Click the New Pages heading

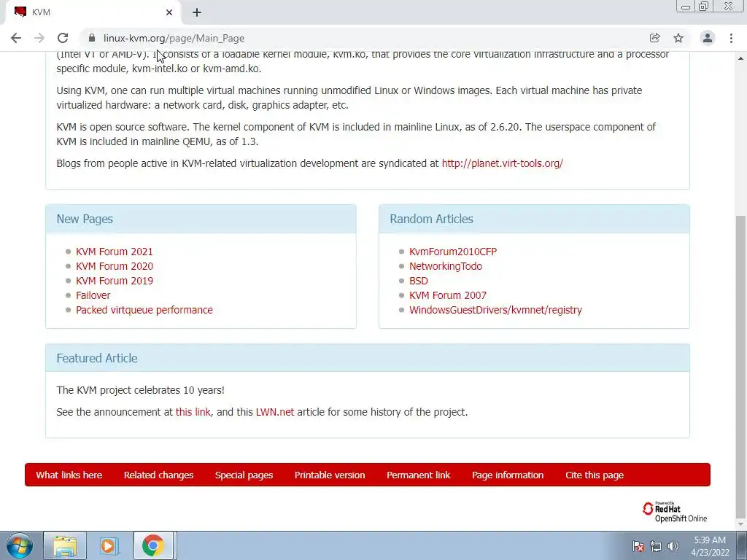tap(85, 219)
